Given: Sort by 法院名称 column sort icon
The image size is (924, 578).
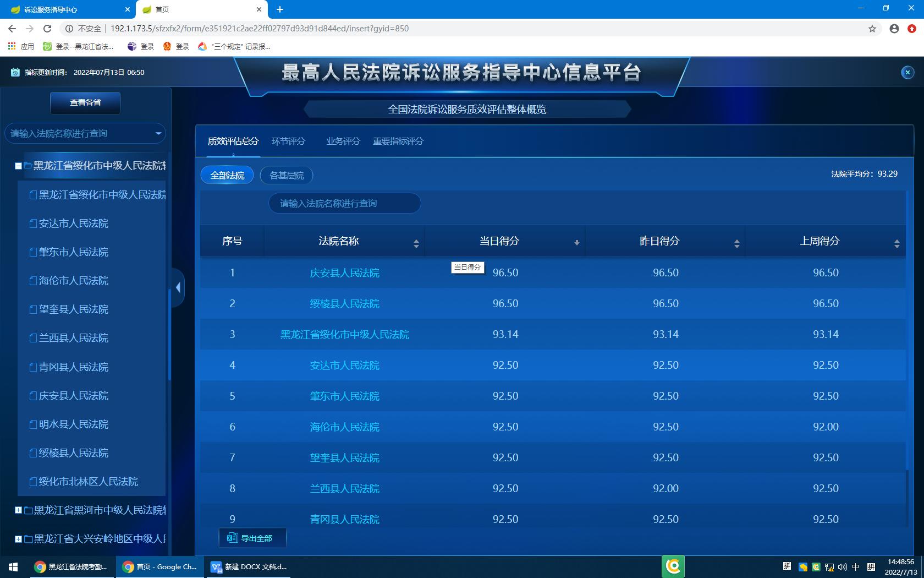Looking at the screenshot, I should coord(416,243).
